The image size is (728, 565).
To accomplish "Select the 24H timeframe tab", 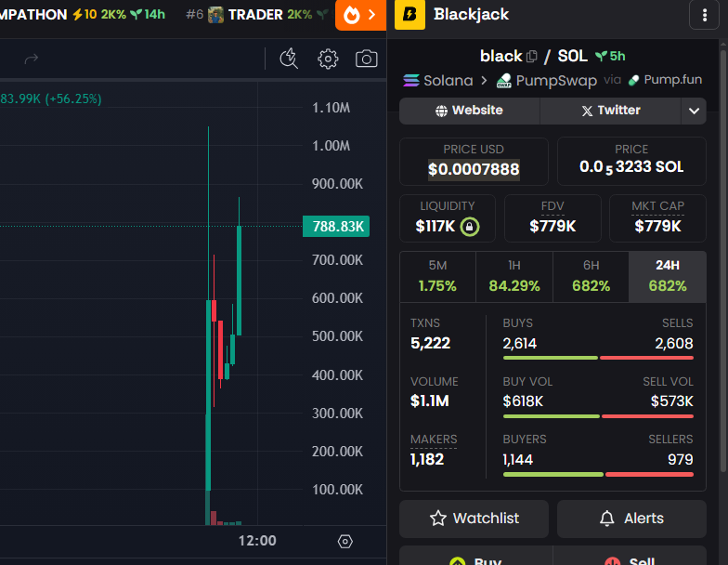I will [667, 277].
